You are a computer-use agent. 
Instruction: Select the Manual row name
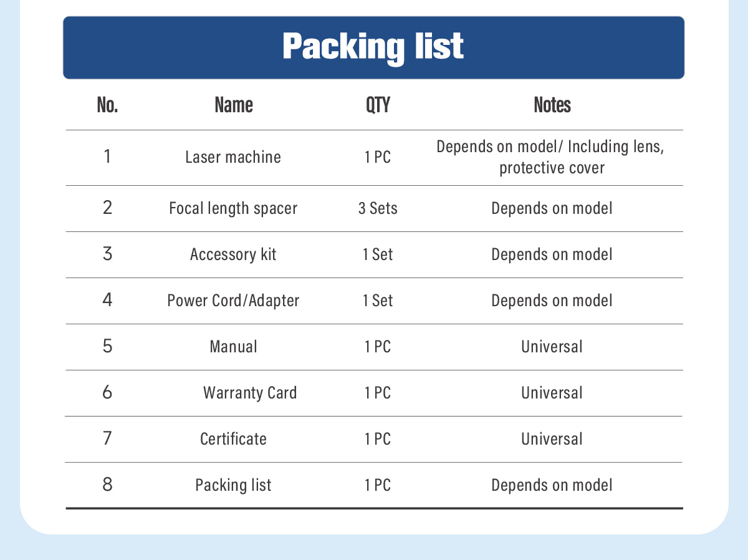[233, 347]
